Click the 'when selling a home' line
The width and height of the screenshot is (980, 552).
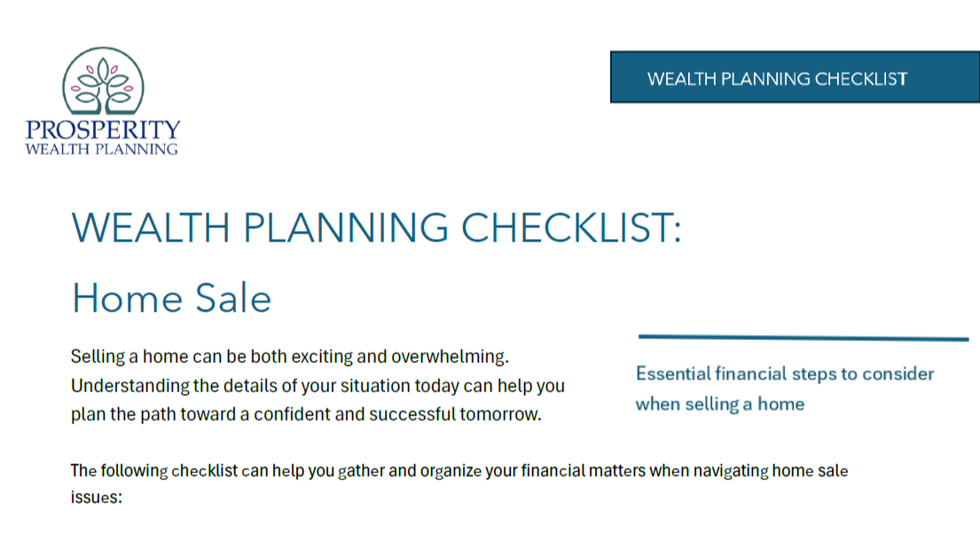719,404
